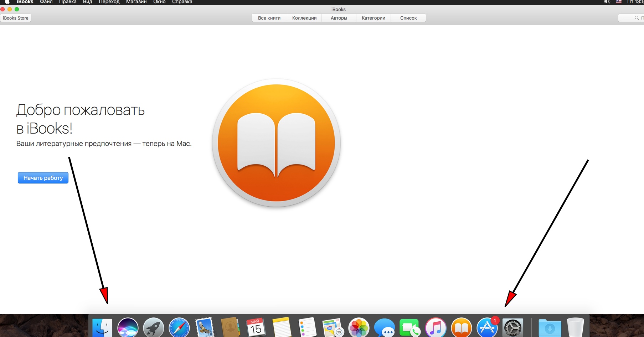Open the Магазин menu
This screenshot has height=337, width=644.
(136, 2)
